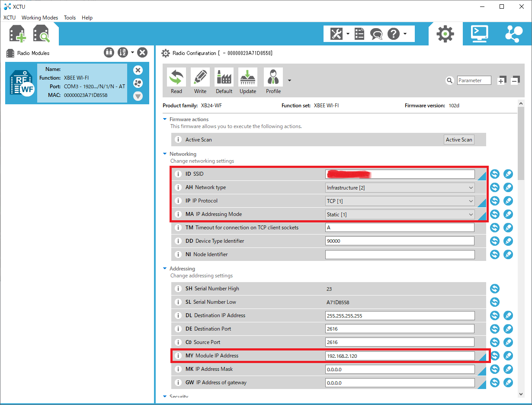The width and height of the screenshot is (532, 405).
Task: Open the Network type dropdown
Action: 400,188
